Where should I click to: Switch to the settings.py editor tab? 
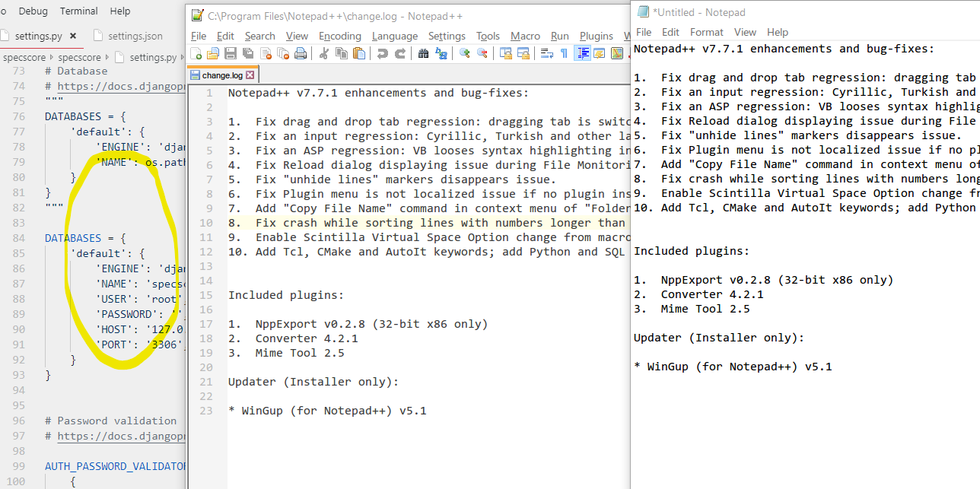pyautogui.click(x=38, y=36)
